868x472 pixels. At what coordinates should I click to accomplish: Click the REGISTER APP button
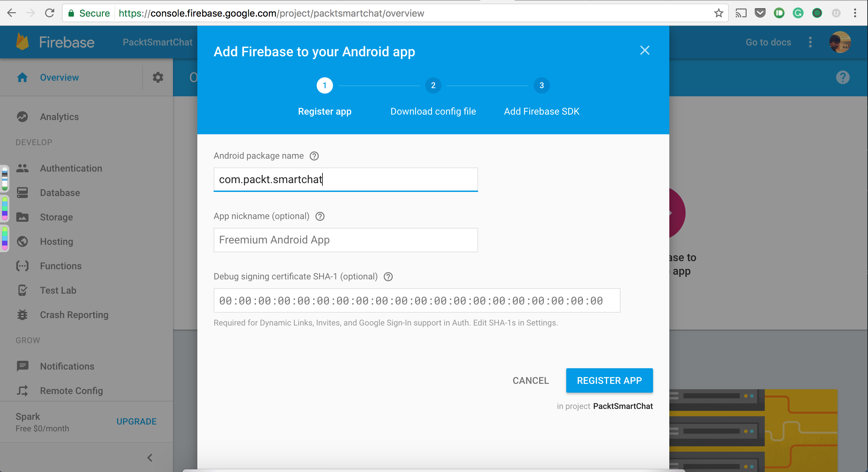(x=609, y=380)
